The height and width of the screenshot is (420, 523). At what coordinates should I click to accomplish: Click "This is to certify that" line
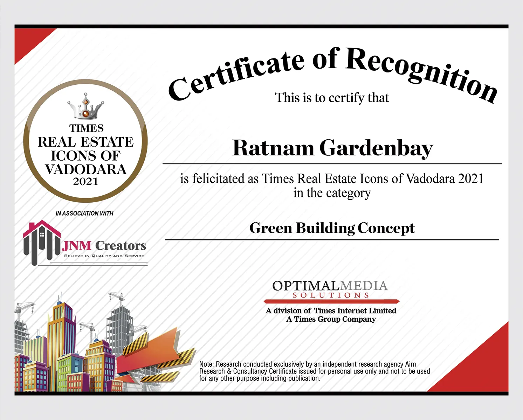click(x=332, y=98)
